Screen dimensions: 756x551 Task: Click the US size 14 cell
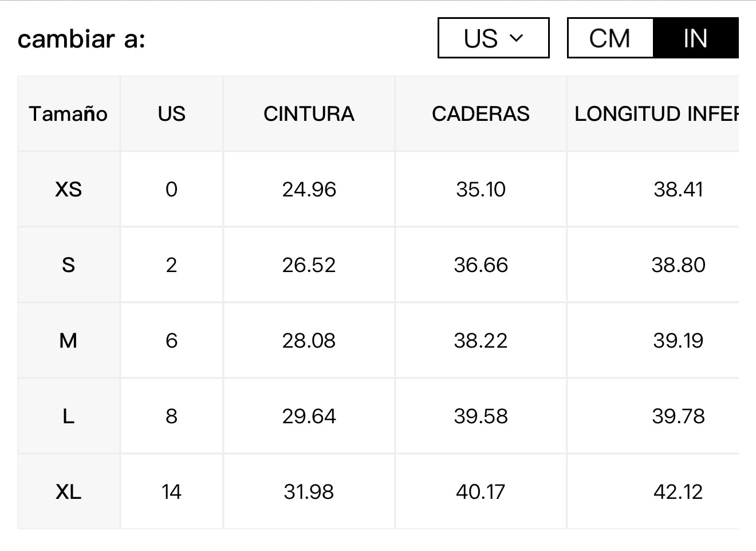click(171, 491)
